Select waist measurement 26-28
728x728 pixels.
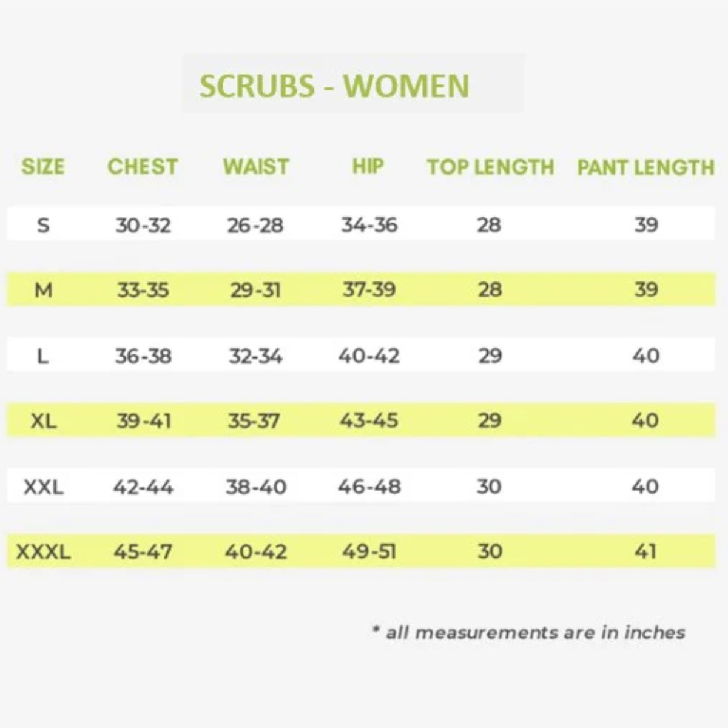pos(255,225)
